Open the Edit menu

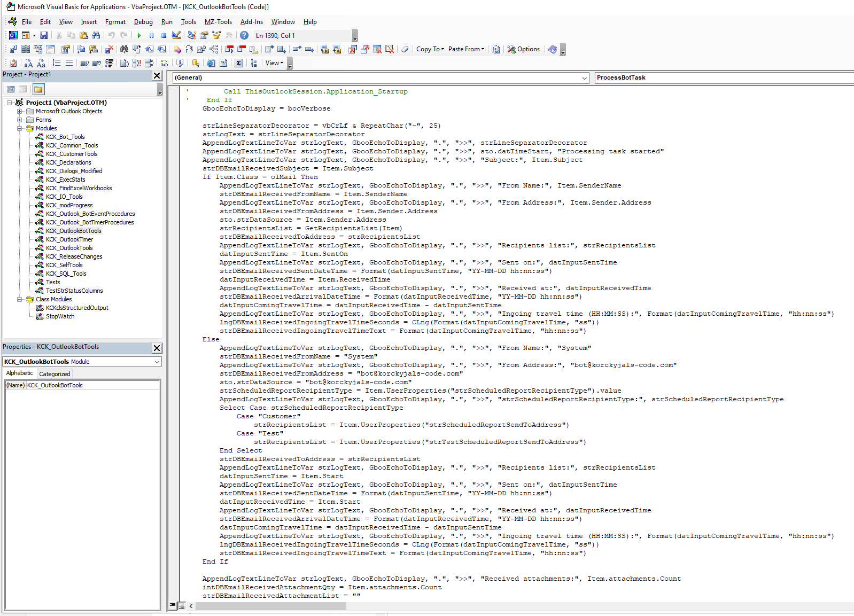[x=45, y=22]
